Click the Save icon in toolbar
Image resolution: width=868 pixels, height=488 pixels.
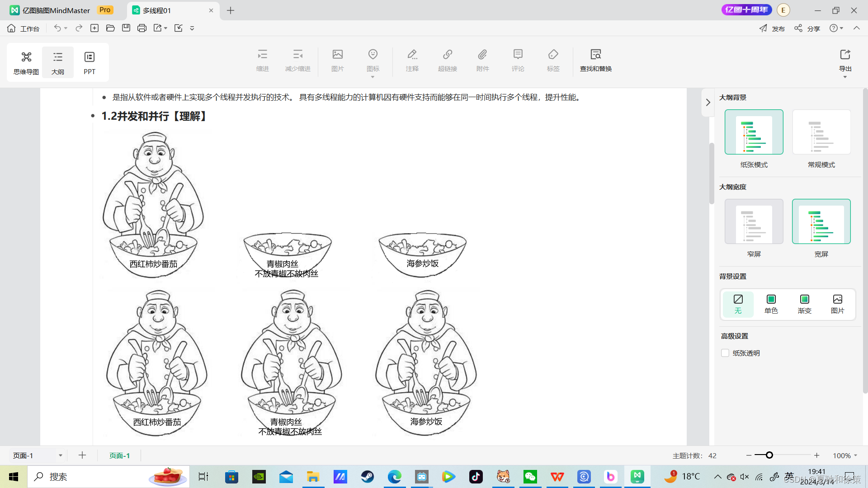tap(126, 28)
